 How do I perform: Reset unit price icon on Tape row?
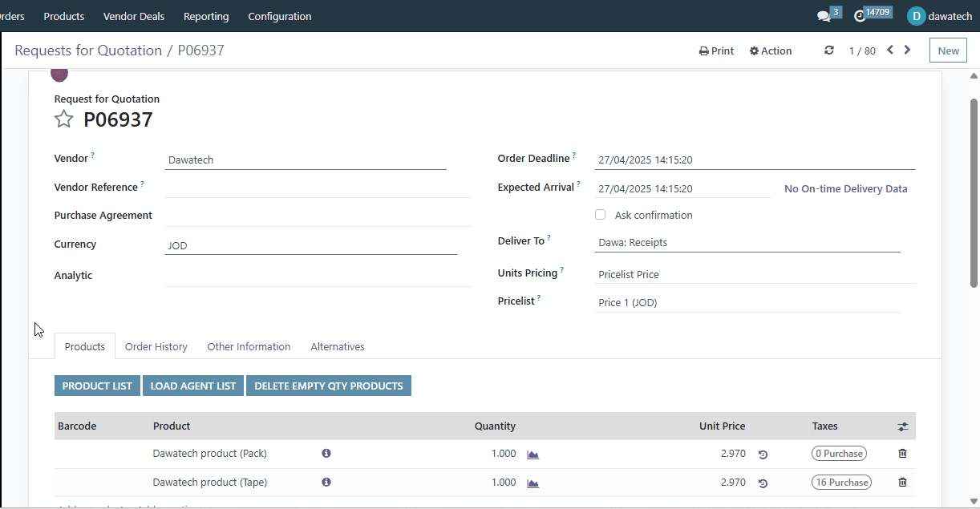click(x=763, y=483)
